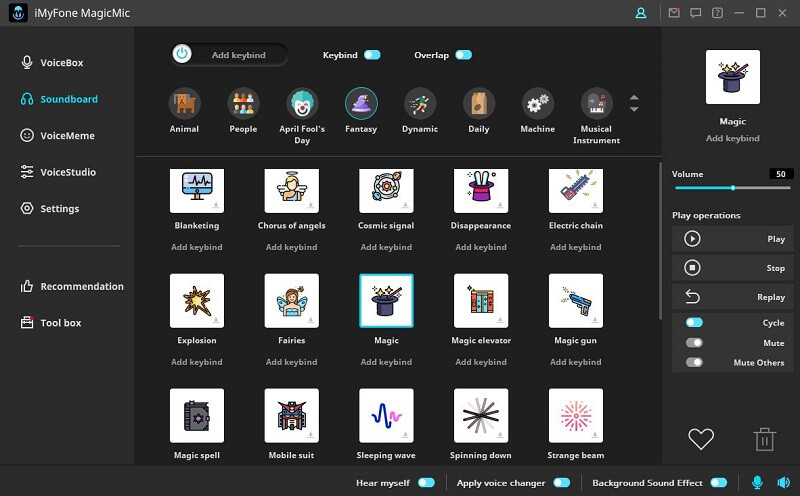Open the Tool box section

coord(51,323)
